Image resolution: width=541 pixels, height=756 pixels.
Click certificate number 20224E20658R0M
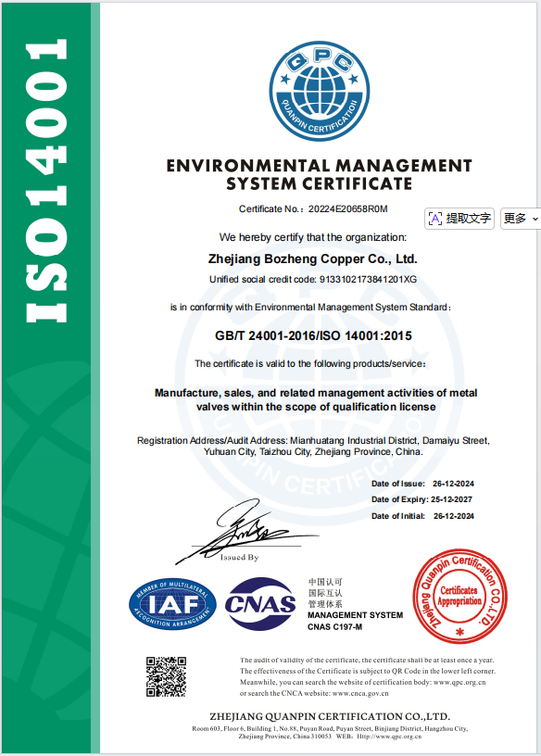click(x=348, y=208)
